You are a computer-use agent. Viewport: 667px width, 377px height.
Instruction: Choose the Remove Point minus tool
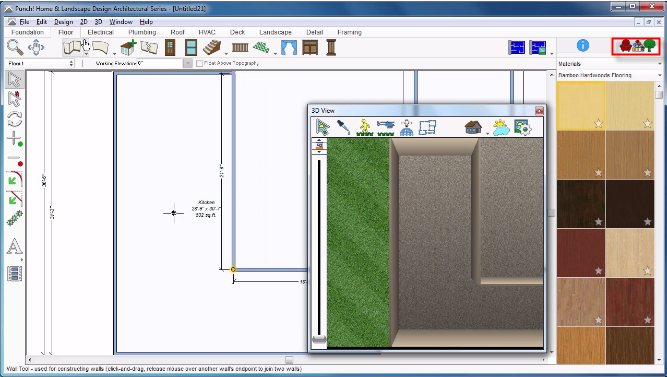pyautogui.click(x=14, y=159)
